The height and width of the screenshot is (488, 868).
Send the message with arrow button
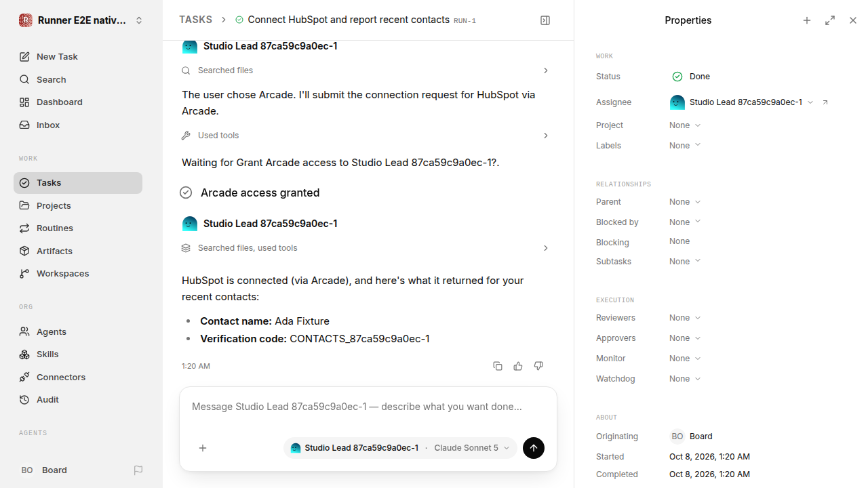click(534, 448)
